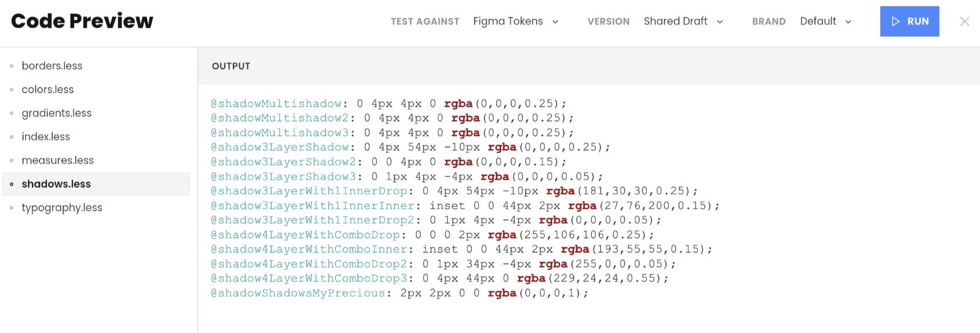Close the Code Preview with X icon
The height and width of the screenshot is (333, 980).
965,21
